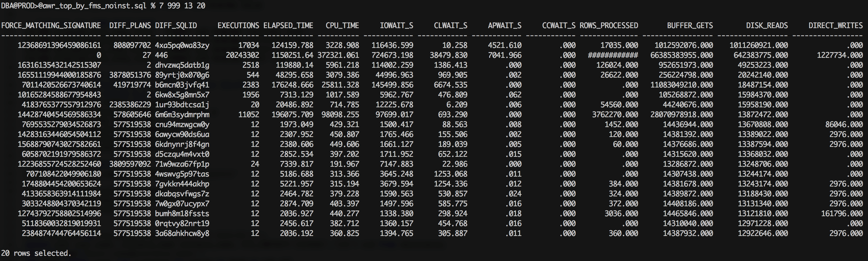Click SQL ID dhvzwq5datb1g
The height and width of the screenshot is (261, 868).
pos(182,65)
